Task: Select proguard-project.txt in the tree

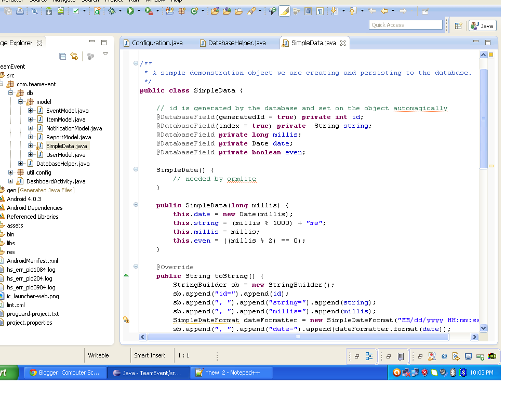Action: tap(33, 313)
